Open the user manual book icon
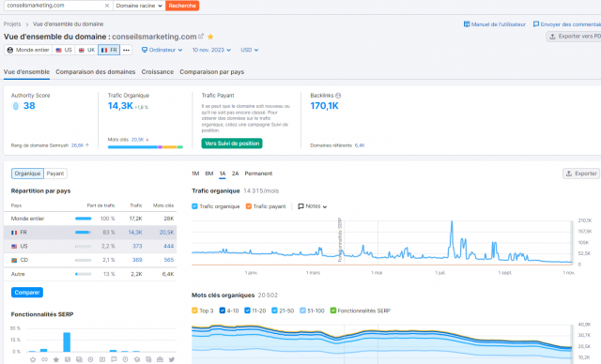601x364 pixels. pyautogui.click(x=467, y=24)
